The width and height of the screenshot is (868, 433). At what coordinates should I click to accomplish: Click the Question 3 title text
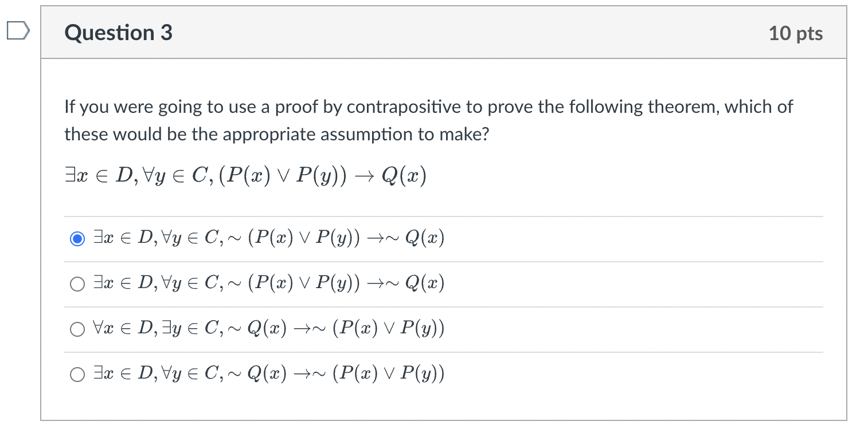[x=118, y=33]
